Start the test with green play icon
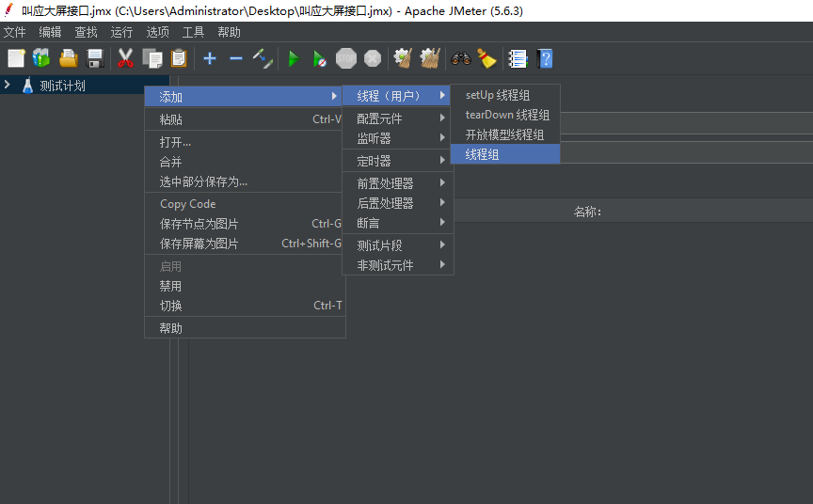 click(294, 58)
